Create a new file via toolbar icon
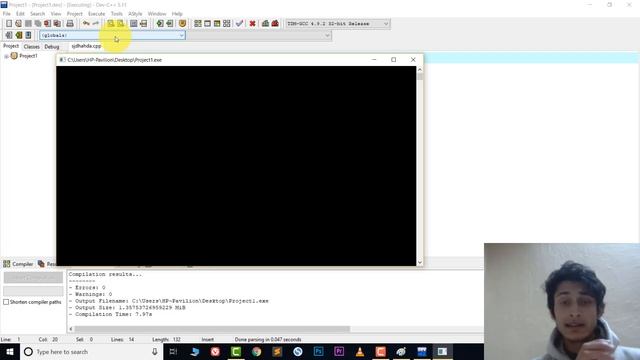 pos(9,24)
